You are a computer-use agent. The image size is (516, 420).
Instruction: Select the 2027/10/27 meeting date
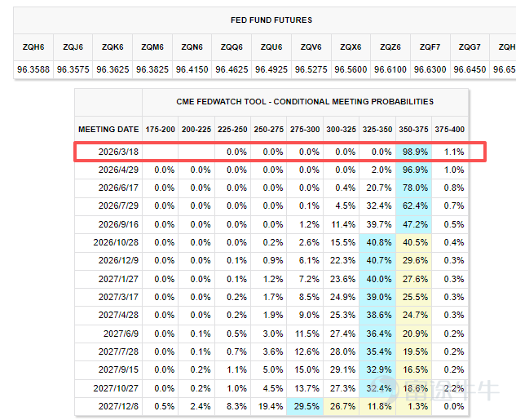(x=116, y=388)
